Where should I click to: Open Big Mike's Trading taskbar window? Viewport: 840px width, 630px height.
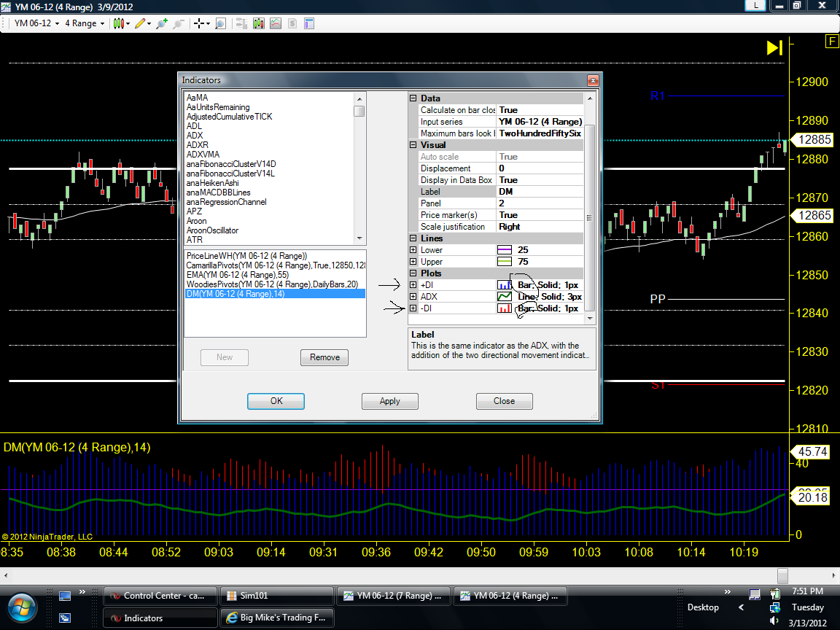click(277, 618)
